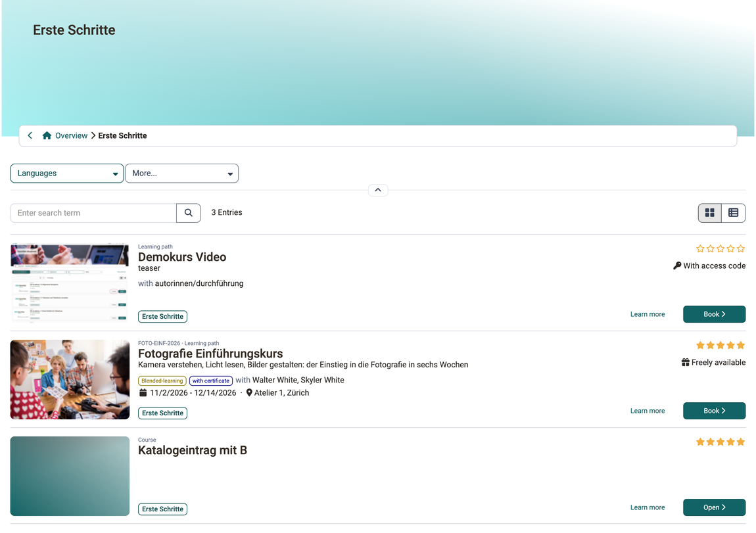Viewport: 756px width, 533px height.
Task: Click the Enter search term field
Action: (93, 213)
